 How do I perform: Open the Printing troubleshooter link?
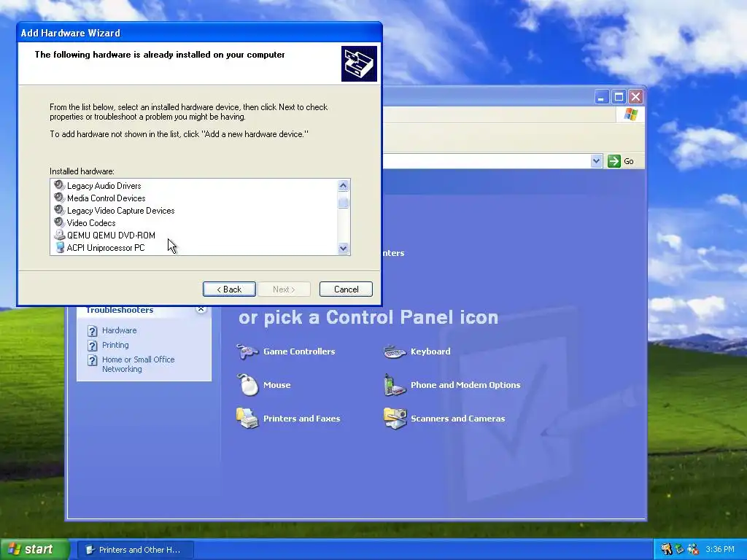point(115,345)
